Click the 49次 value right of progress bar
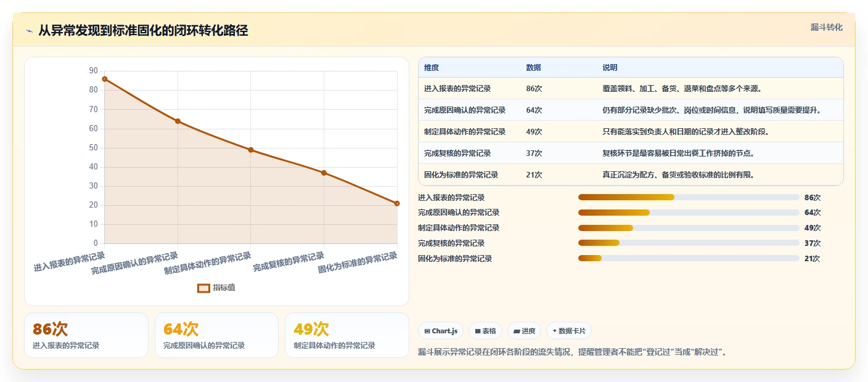Screen dimensions: 868x382 (x=813, y=228)
